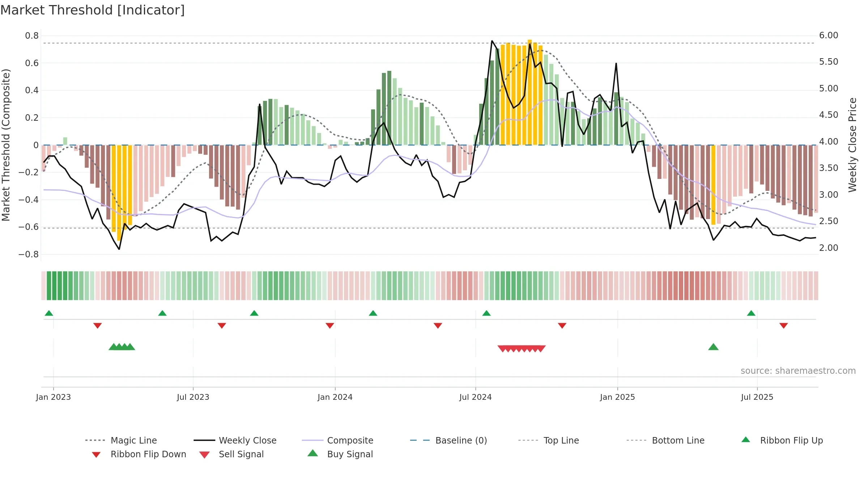Click 6.00 right axis tick label
Screen dimensions: 868x488
pos(829,35)
